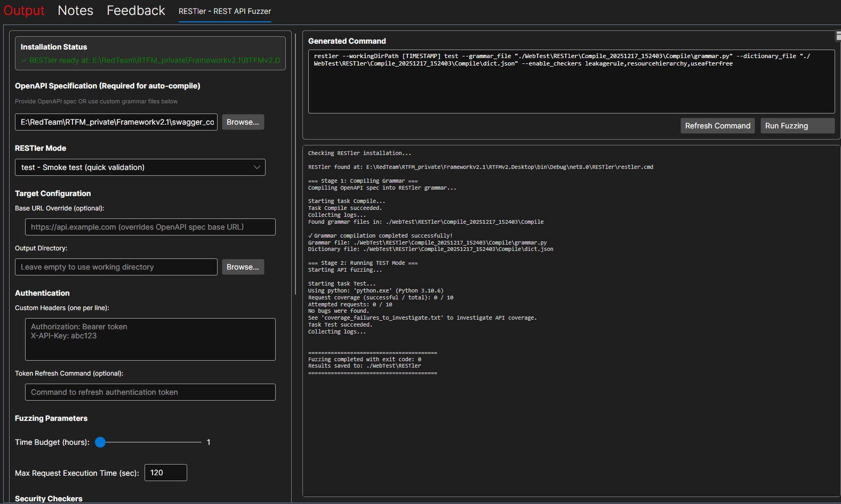
Task: Click the Output Directory field
Action: pos(116,267)
